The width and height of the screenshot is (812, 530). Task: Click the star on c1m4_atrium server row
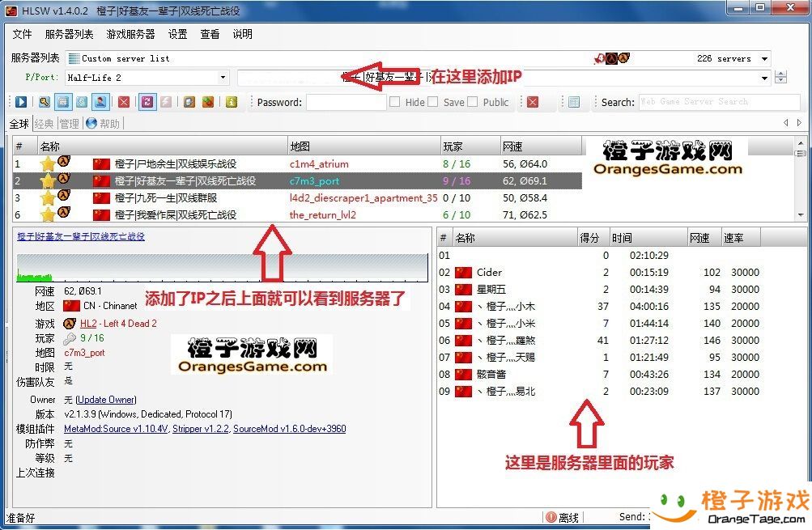point(48,164)
